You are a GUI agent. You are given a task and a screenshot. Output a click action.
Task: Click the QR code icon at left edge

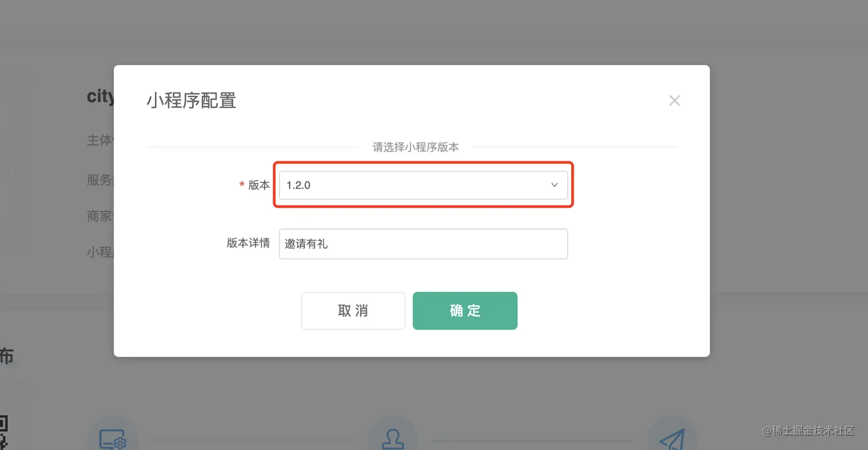(x=3, y=432)
